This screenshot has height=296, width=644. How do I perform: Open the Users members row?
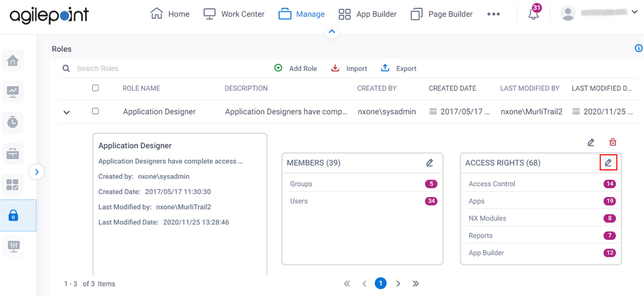362,201
